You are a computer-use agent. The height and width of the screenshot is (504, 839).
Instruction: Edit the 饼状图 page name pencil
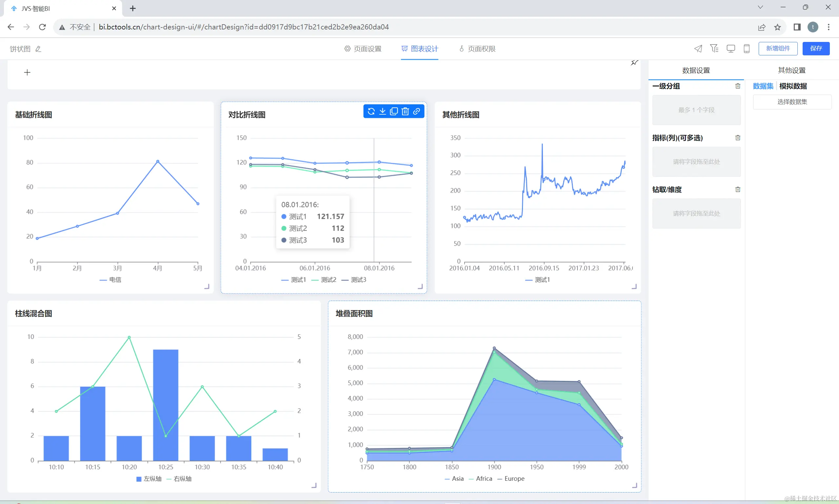[38, 49]
